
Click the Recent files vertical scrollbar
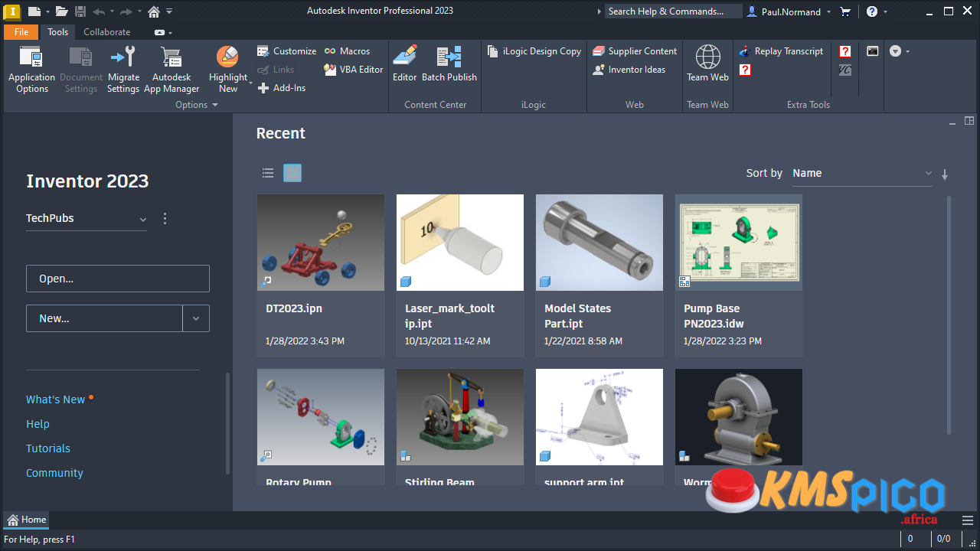pos(949,315)
